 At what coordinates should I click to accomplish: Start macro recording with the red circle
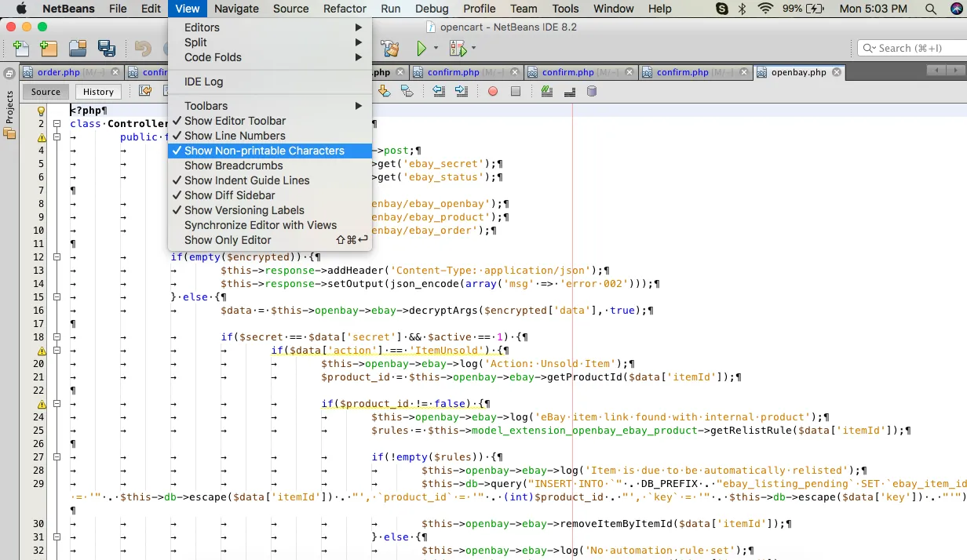click(x=493, y=91)
